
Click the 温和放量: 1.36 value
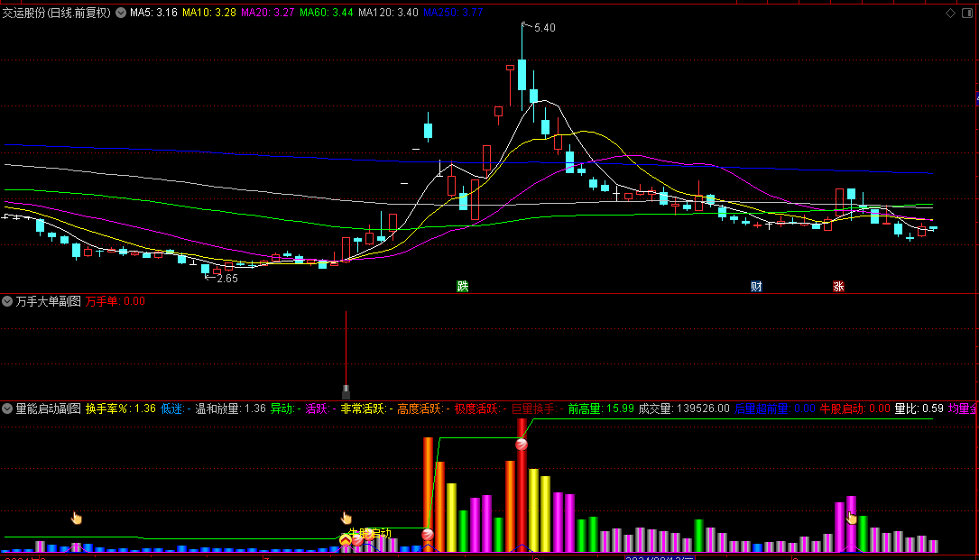tap(230, 409)
